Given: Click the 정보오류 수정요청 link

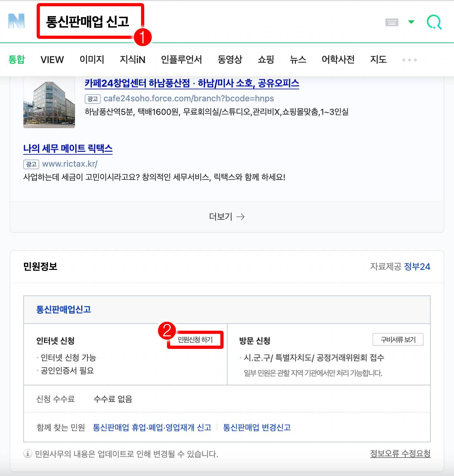Looking at the screenshot, I should (400, 453).
